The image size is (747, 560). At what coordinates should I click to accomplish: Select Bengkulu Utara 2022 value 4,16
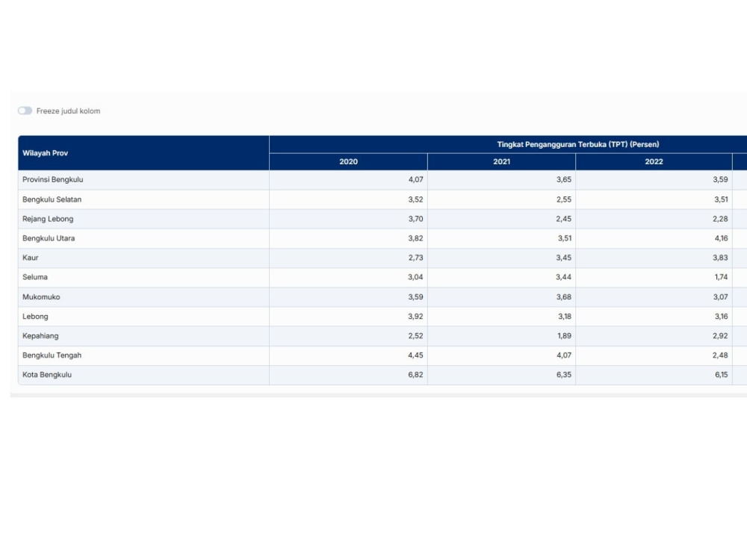click(x=722, y=238)
